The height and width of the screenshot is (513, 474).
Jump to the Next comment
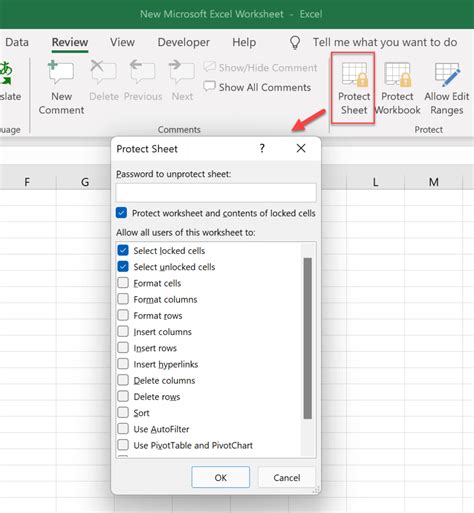point(182,81)
